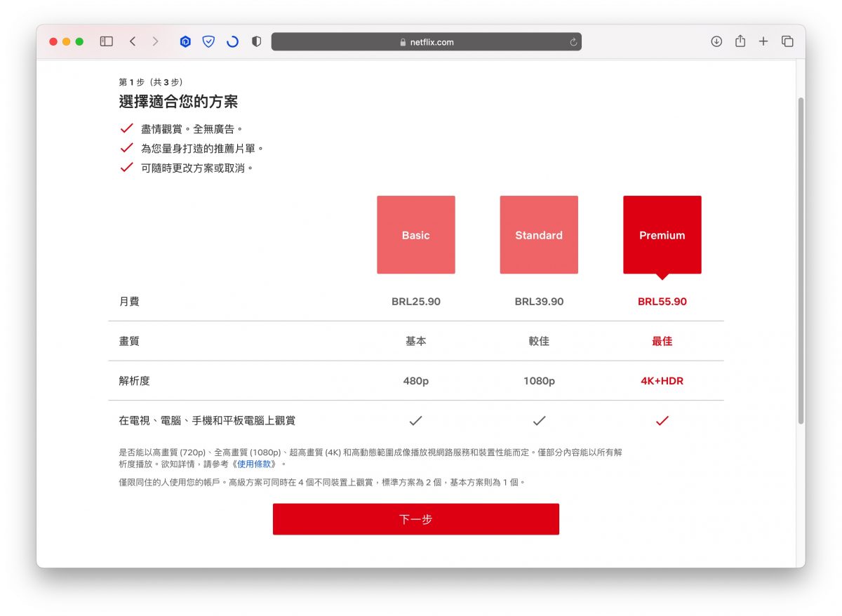842x616 pixels.
Task: Click the 480p resolution value
Action: pos(416,381)
